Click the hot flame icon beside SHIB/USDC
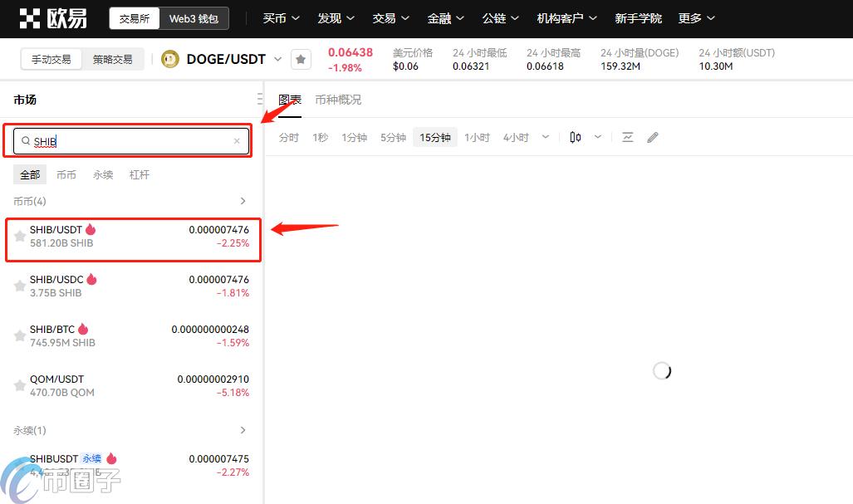The height and width of the screenshot is (504, 853). pos(92,279)
